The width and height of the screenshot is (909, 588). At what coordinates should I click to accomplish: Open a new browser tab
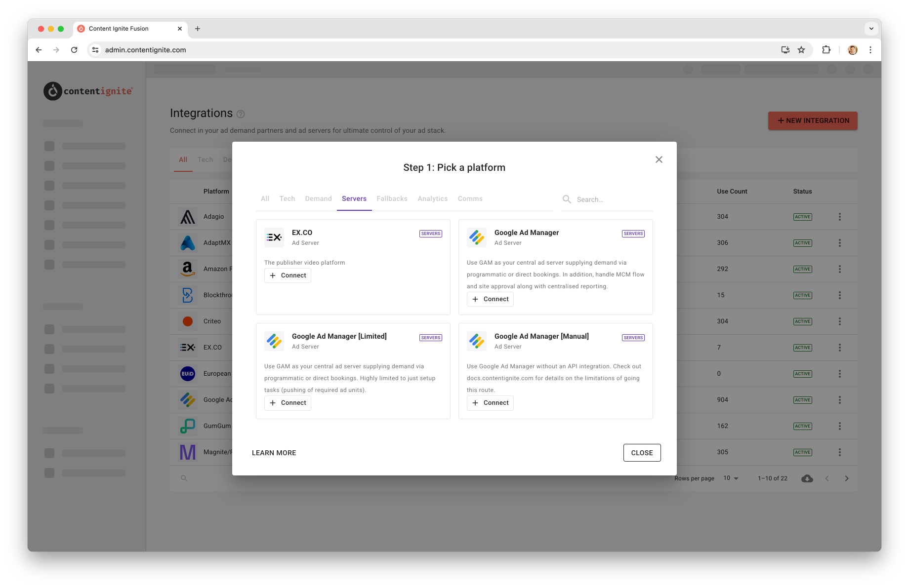pyautogui.click(x=198, y=29)
